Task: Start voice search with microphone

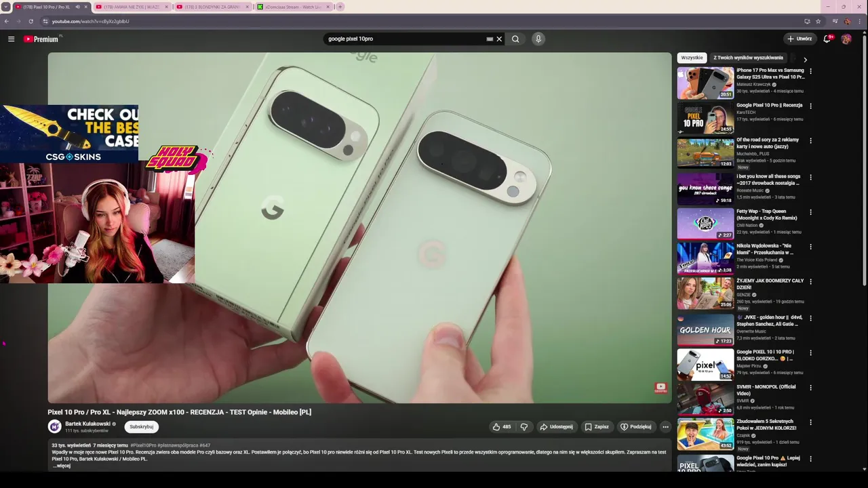Action: pyautogui.click(x=538, y=39)
